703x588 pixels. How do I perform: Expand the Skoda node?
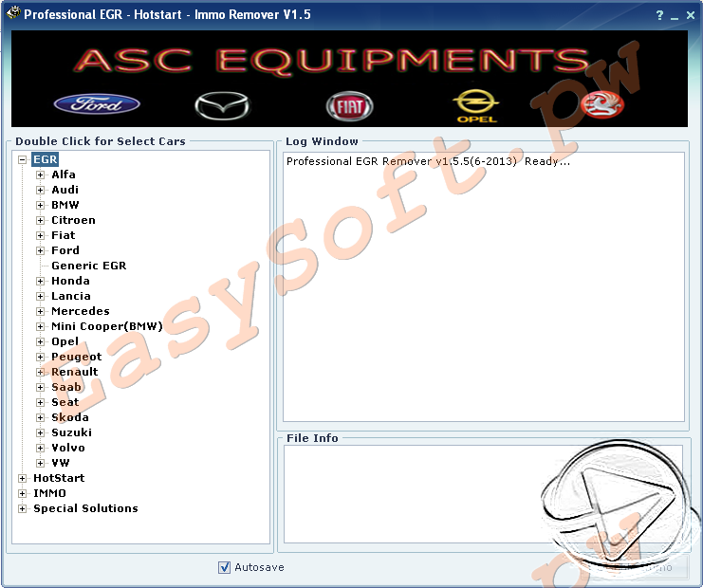(41, 417)
